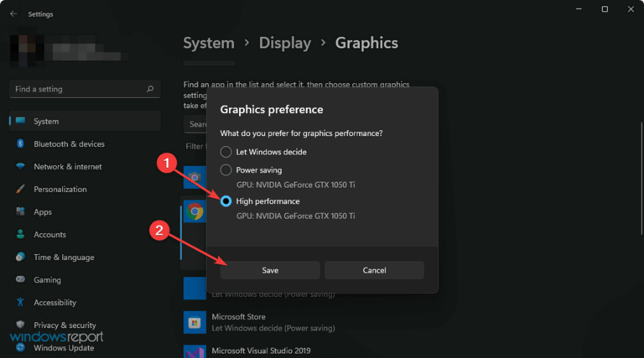Select the Camera app icon
644x358 pixels.
(195, 177)
